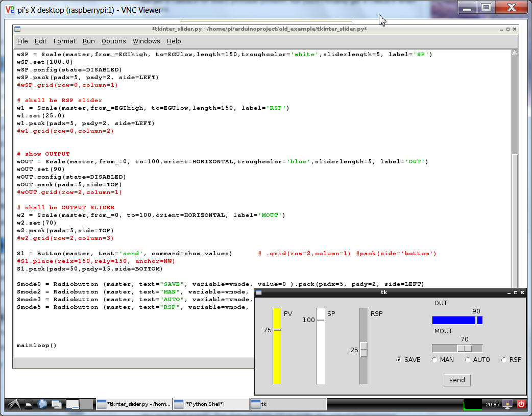Image resolution: width=532 pixels, height=416 pixels.
Task: Open the File menu
Action: pos(22,41)
